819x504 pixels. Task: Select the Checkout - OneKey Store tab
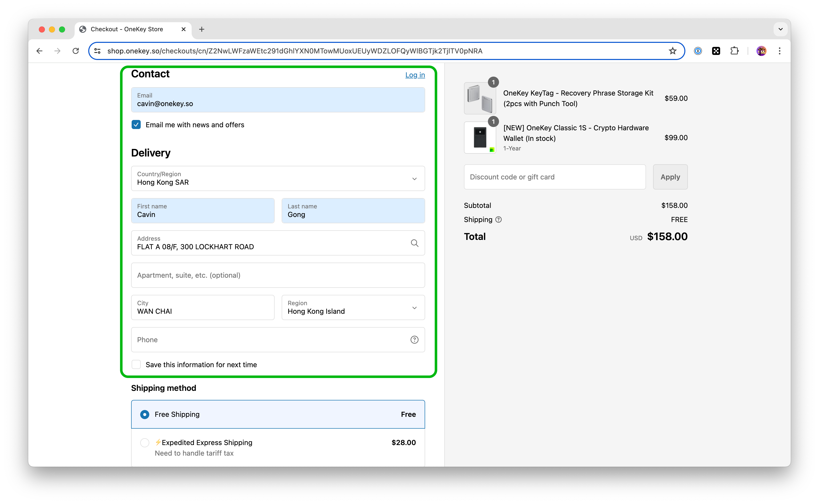(x=133, y=29)
